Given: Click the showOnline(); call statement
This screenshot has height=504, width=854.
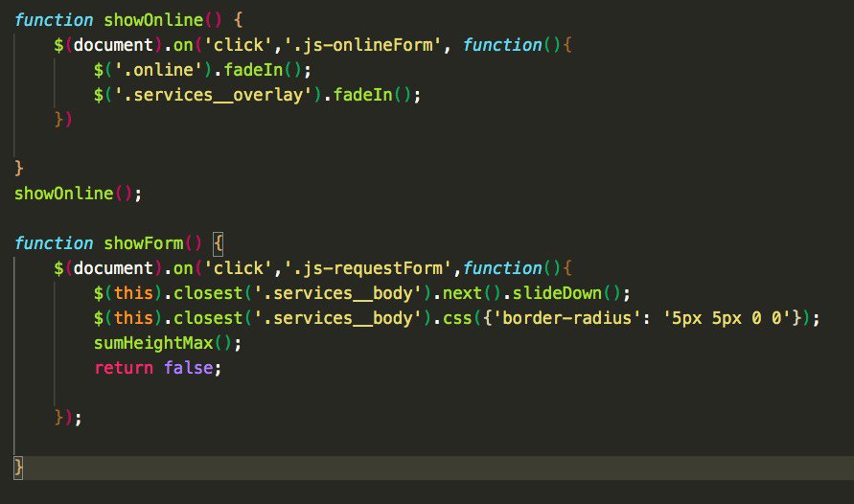Looking at the screenshot, I should pyautogui.click(x=78, y=194).
